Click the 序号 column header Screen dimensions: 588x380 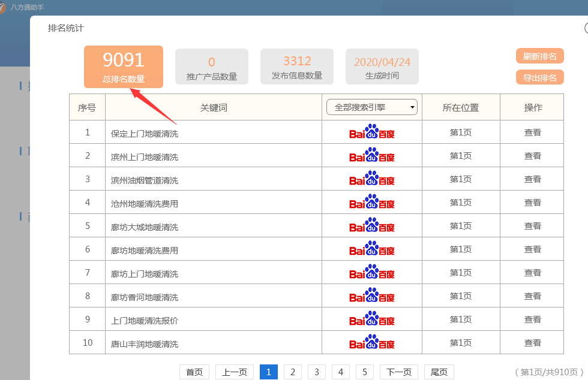click(87, 107)
